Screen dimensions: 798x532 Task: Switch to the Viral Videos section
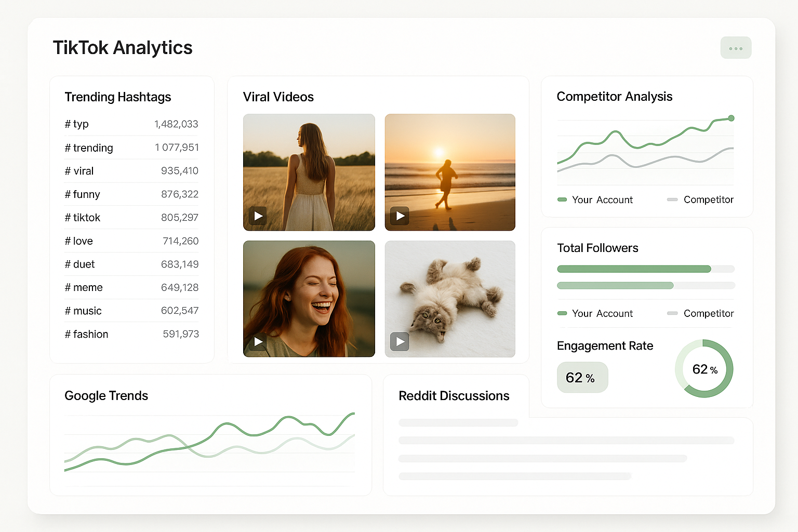(x=278, y=97)
